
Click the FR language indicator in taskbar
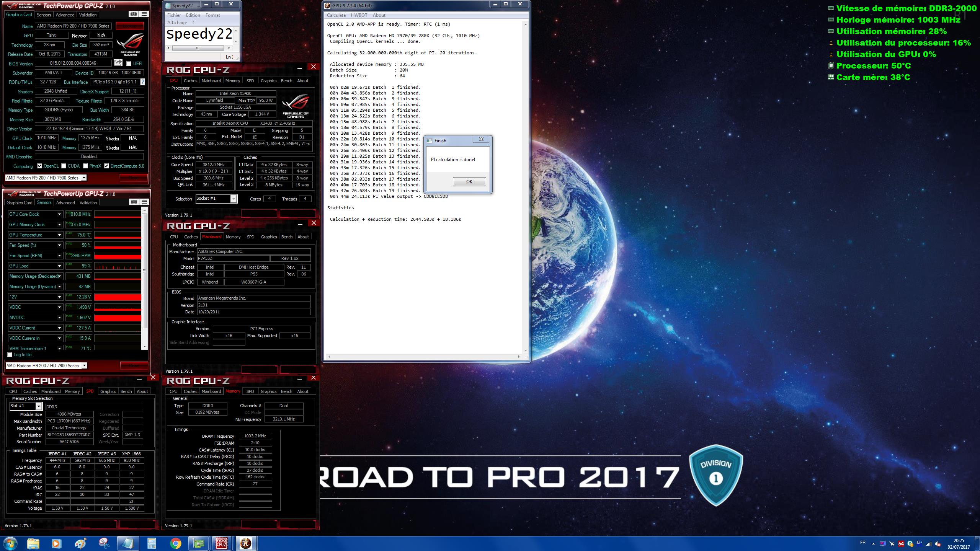click(x=863, y=543)
